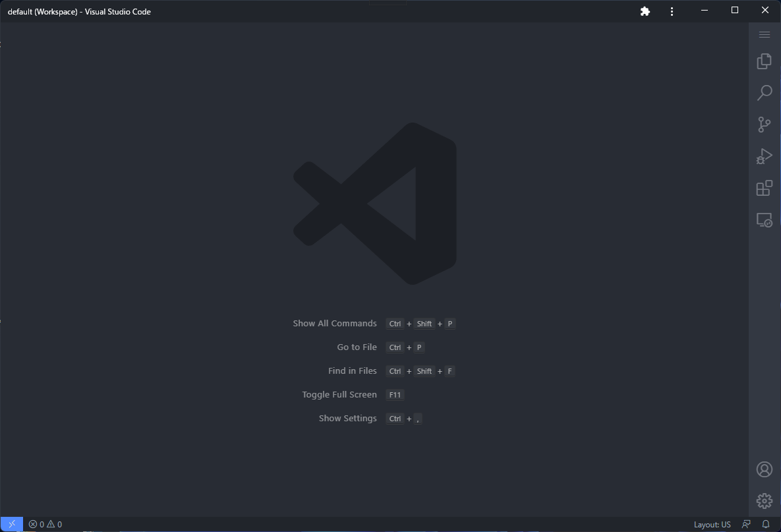Viewport: 781px width, 532px height.
Task: Open Problems panel via errors count
Action: point(36,524)
